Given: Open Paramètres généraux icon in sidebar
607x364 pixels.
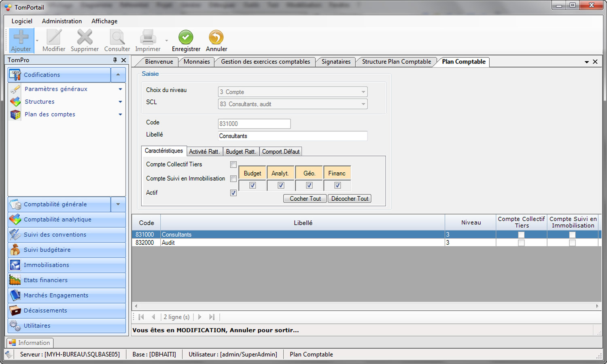Looking at the screenshot, I should click(x=15, y=89).
